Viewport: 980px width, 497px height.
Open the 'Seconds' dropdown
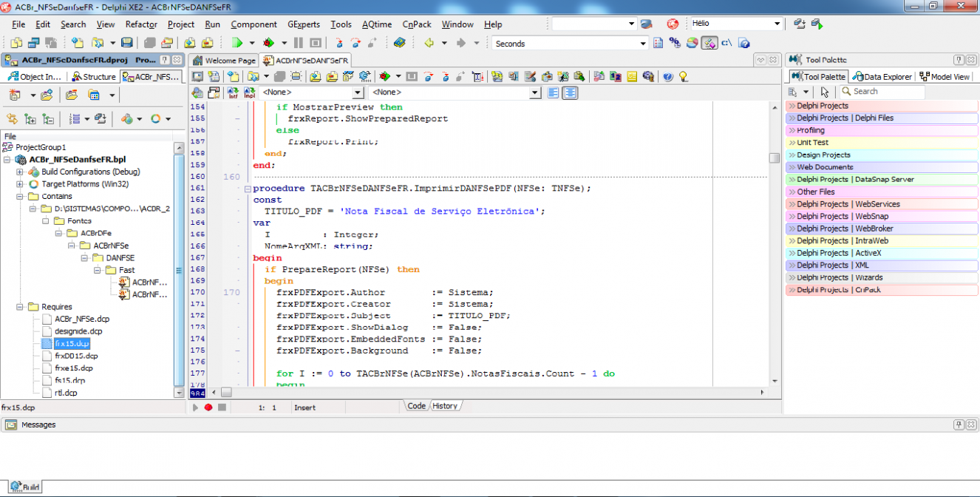click(x=643, y=43)
